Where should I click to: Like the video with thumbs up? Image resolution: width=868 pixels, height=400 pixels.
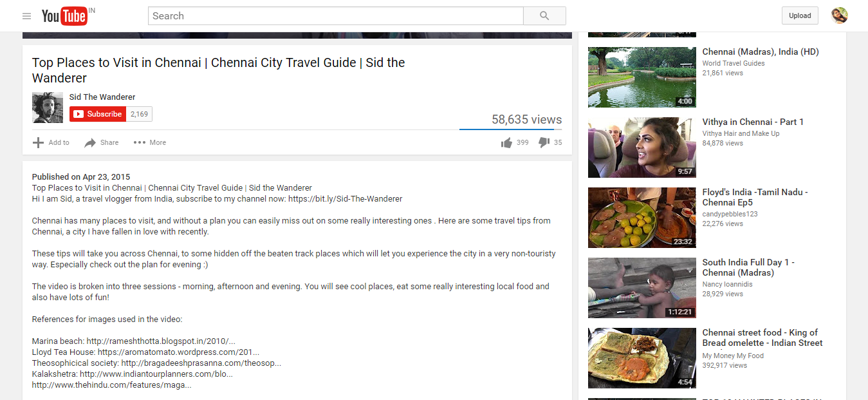507,142
